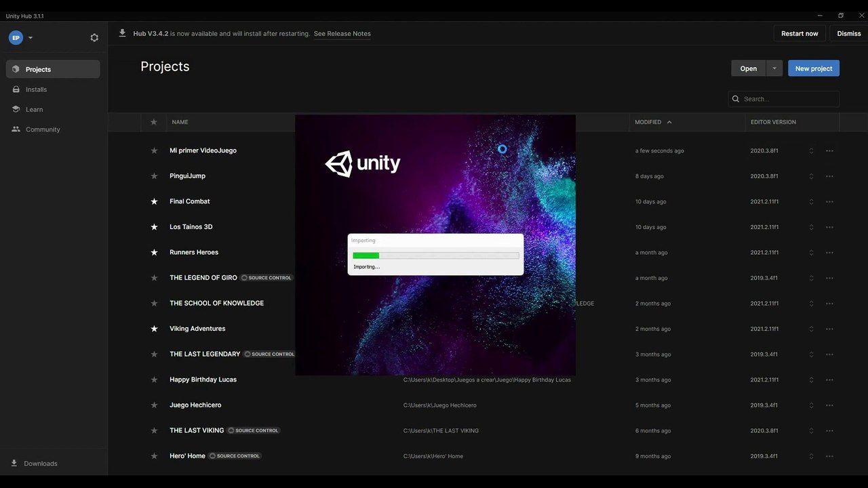Open more options for Runners Heroes
This screenshot has height=488, width=868.
tap(829, 252)
